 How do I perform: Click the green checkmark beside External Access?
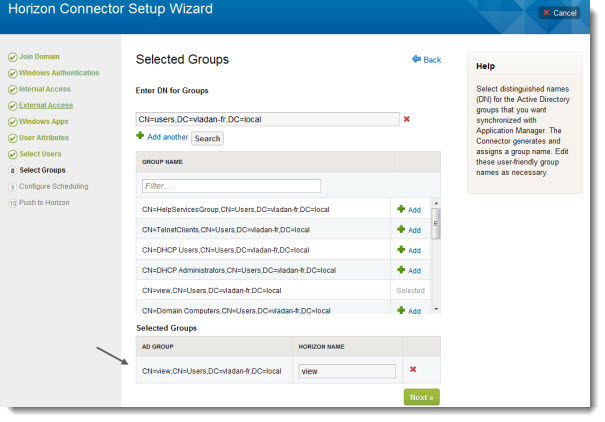pos(13,106)
